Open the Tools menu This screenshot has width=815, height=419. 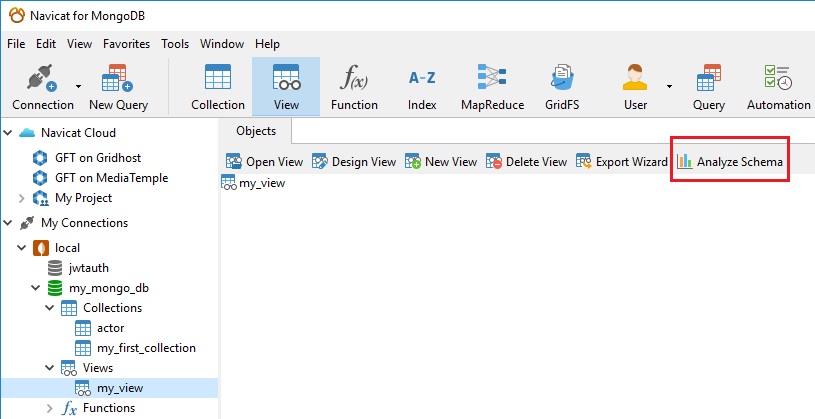[x=175, y=44]
